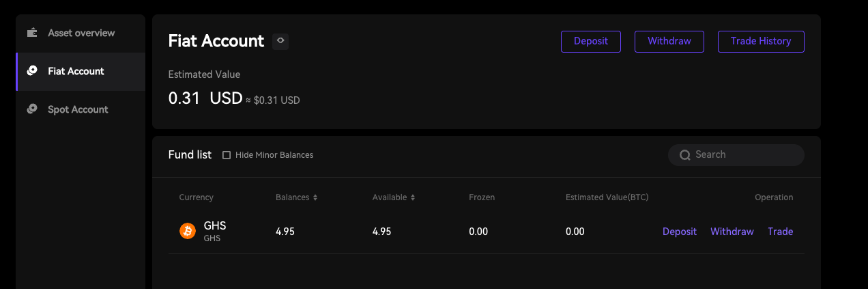Viewport: 868px width, 289px height.
Task: Click the magnifier icon in Search
Action: pyautogui.click(x=685, y=155)
